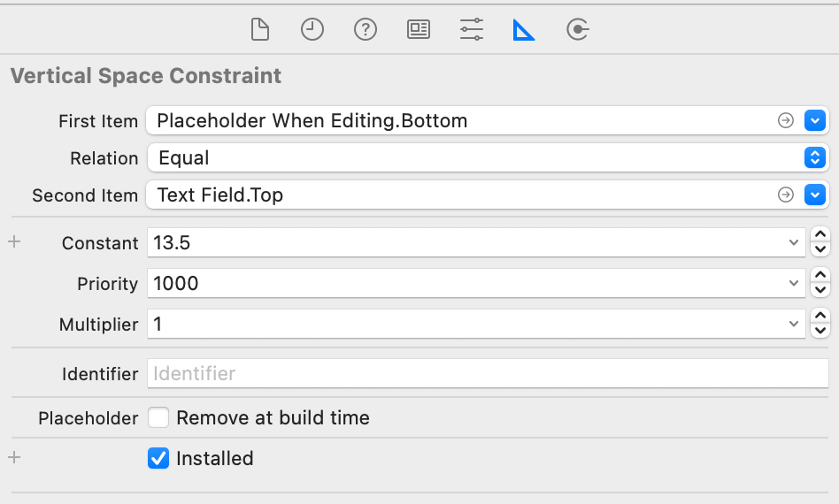Image resolution: width=839 pixels, height=504 pixels.
Task: Open the Connections inspector
Action: tap(577, 30)
